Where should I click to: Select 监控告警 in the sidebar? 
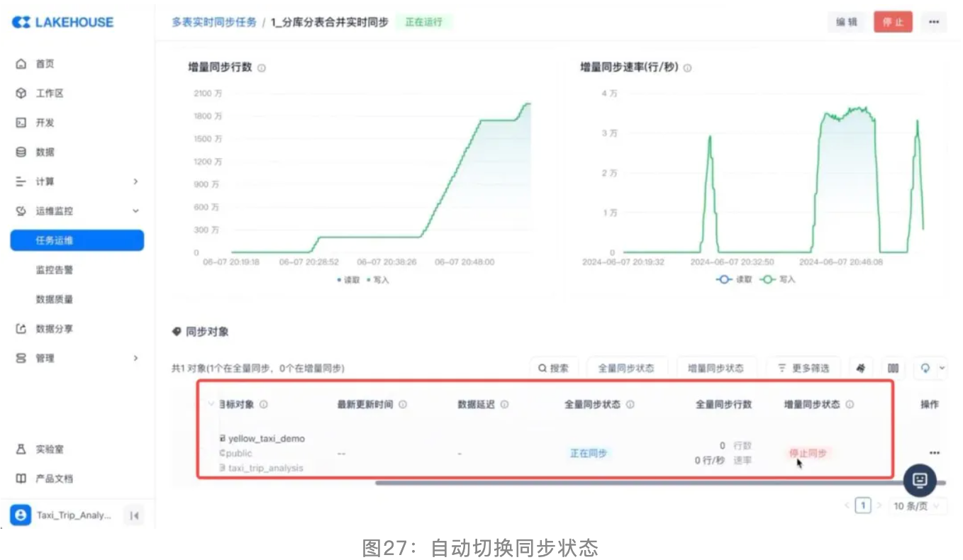tap(55, 270)
